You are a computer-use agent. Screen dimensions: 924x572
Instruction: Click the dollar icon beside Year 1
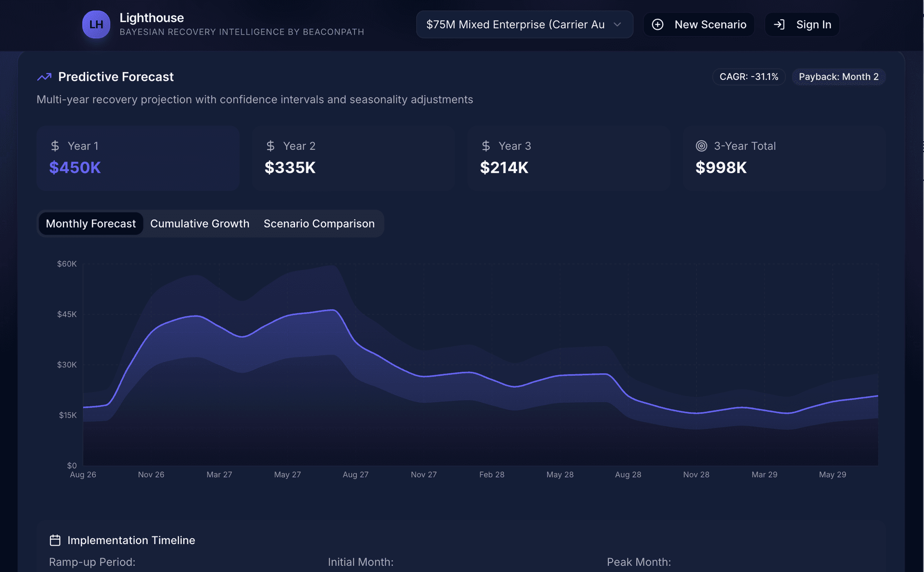tap(55, 146)
